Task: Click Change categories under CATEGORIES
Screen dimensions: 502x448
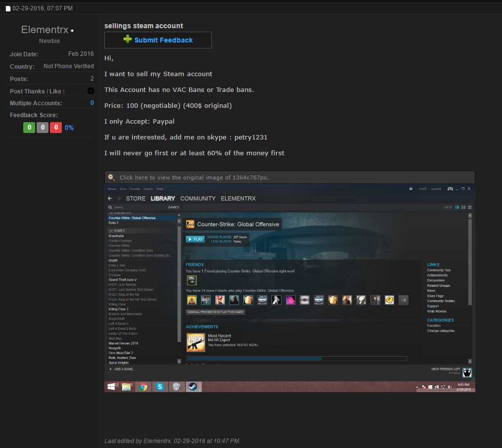Action: pos(441,331)
